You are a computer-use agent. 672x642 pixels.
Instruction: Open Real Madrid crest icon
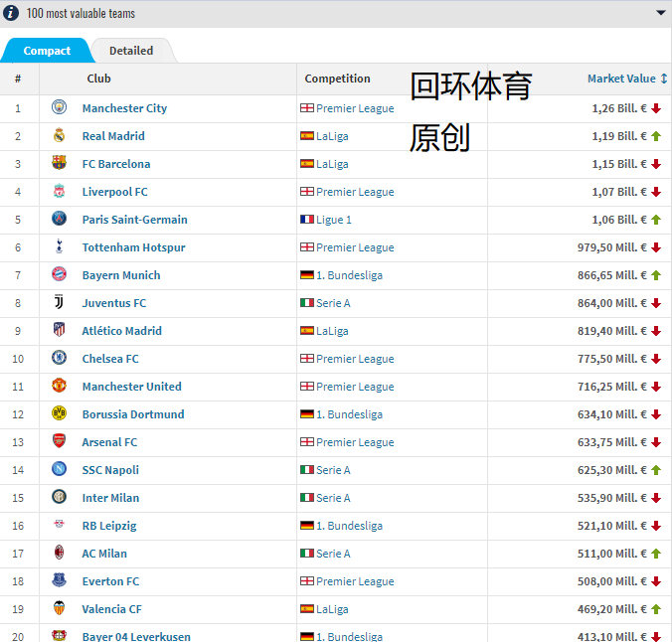pos(59,135)
